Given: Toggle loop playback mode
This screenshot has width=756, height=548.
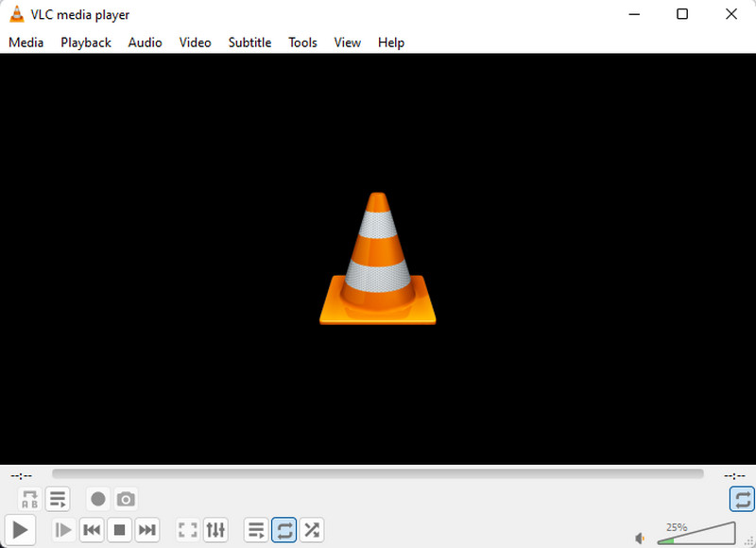Looking at the screenshot, I should click(283, 530).
